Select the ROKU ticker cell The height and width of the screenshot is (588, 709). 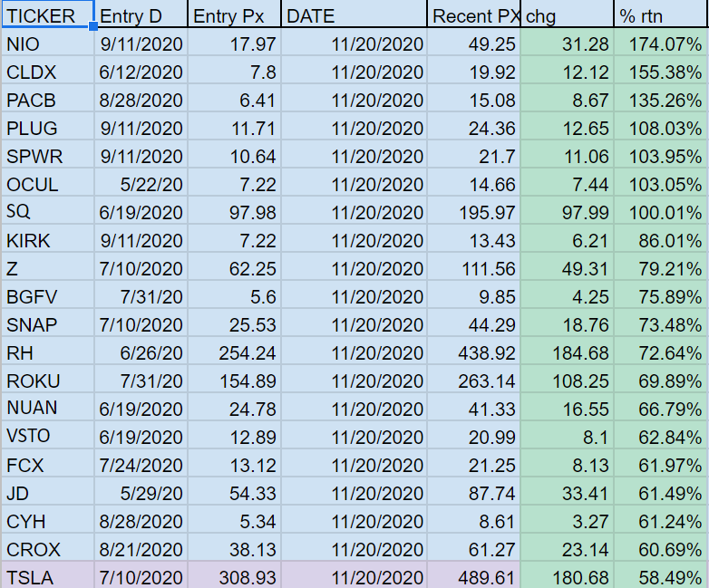[x=47, y=379]
